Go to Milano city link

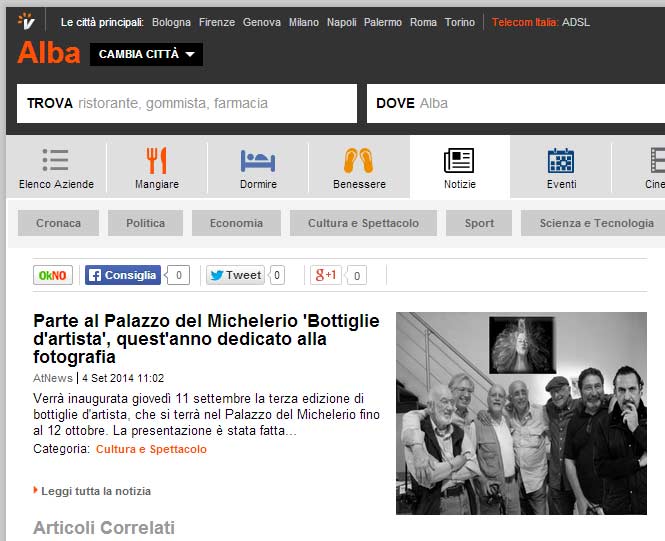coord(304,22)
